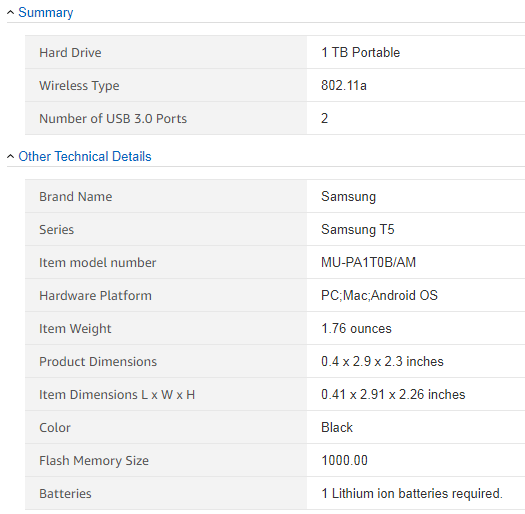Select model number MU-PA1T0B/AM text
This screenshot has height=514, width=525.
pyautogui.click(x=369, y=262)
